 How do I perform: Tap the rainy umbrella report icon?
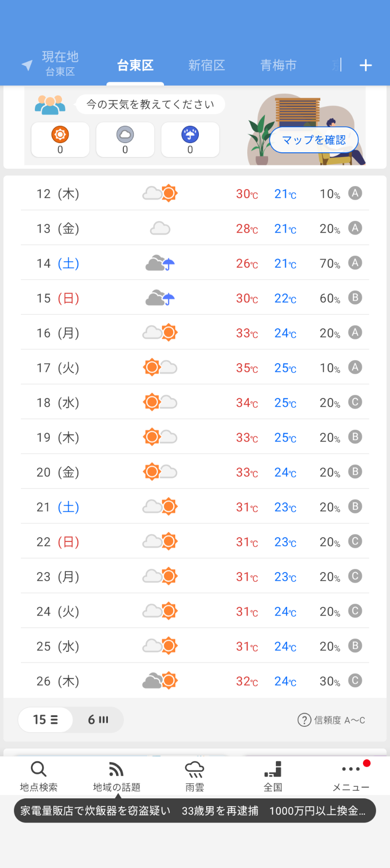point(190,139)
